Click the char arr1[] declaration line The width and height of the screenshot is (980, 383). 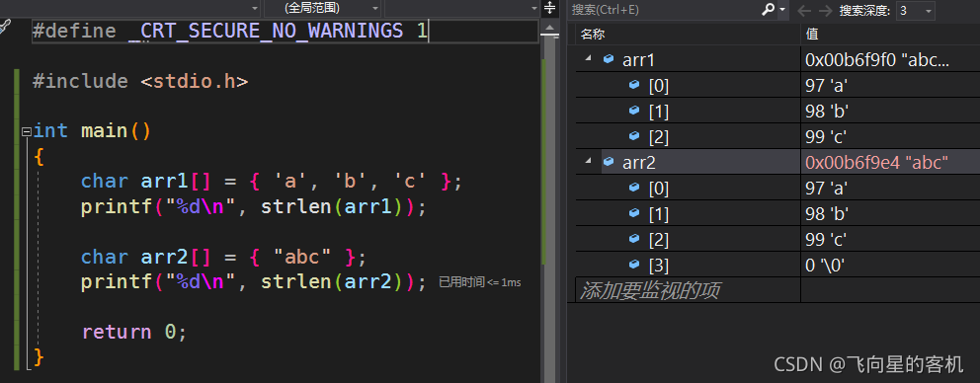click(272, 182)
